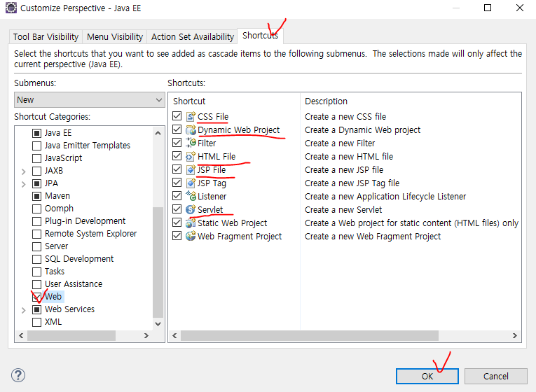Open the help question mark icon
The height and width of the screenshot is (392, 536).
18,375
